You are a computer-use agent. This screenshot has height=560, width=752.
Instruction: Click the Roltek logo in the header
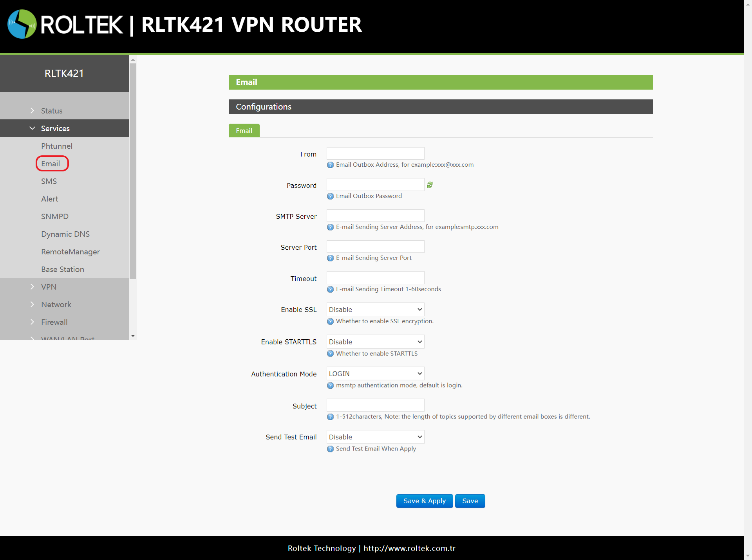coord(22,24)
